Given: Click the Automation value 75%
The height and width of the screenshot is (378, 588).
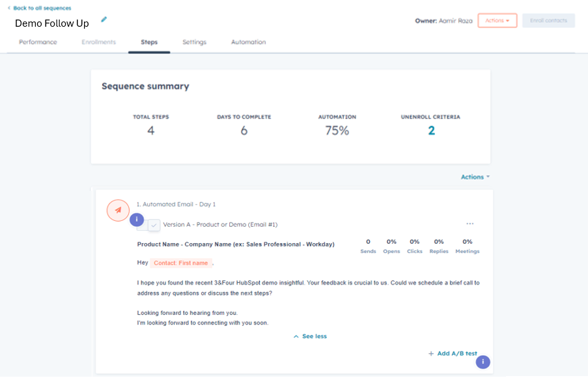Looking at the screenshot, I should [337, 130].
